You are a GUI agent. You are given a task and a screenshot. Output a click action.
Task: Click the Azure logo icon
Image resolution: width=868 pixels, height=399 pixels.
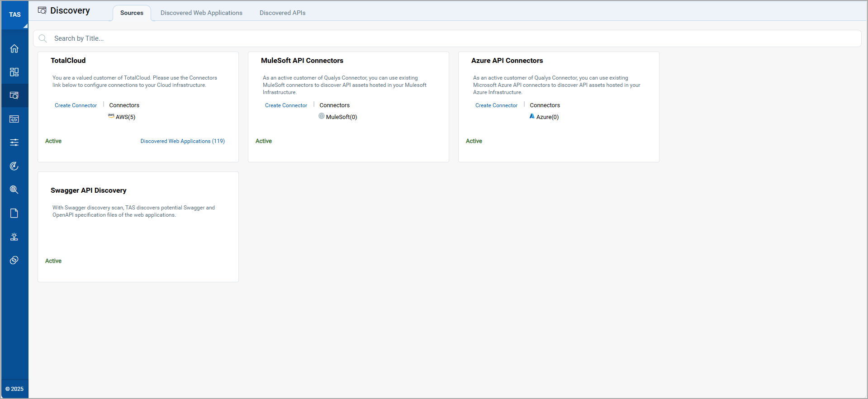[532, 116]
